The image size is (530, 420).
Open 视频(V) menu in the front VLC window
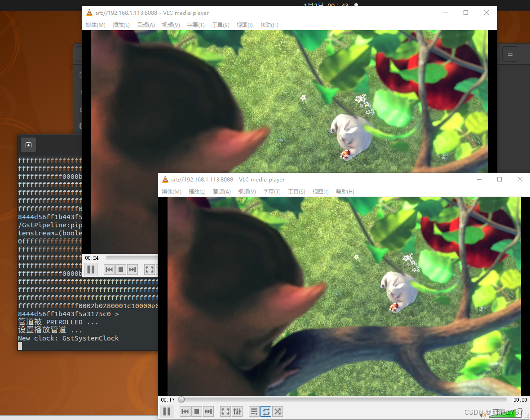point(247,192)
